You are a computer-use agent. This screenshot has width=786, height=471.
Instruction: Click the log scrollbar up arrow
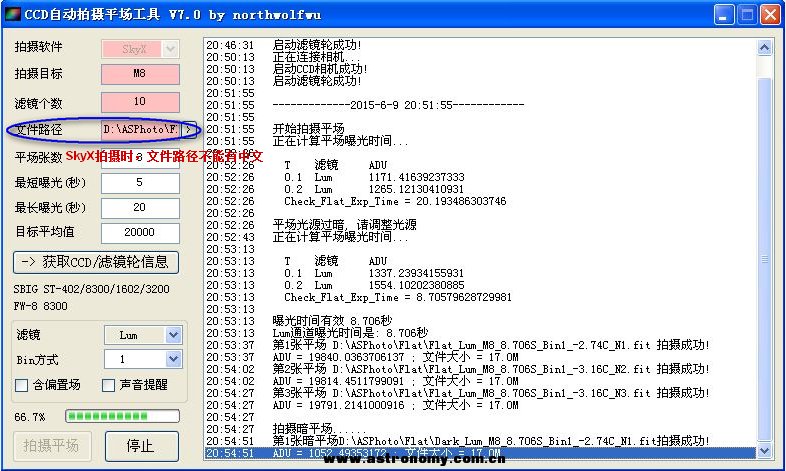(765, 46)
